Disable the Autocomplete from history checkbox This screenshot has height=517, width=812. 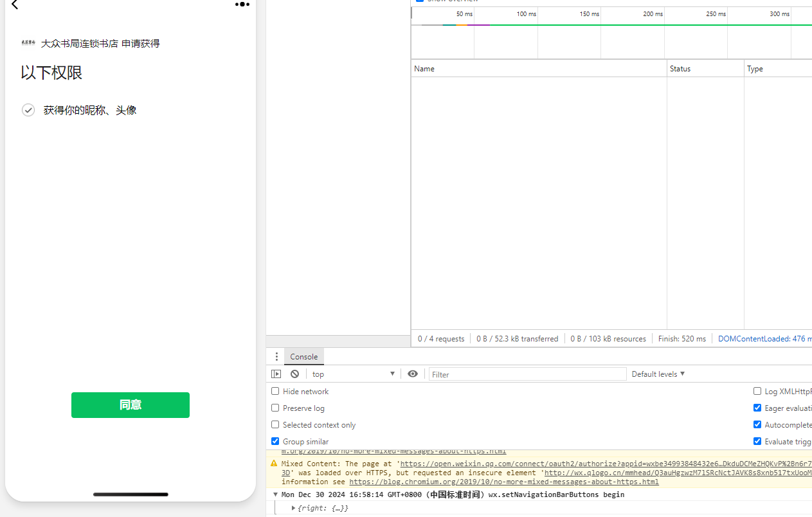pyautogui.click(x=757, y=424)
